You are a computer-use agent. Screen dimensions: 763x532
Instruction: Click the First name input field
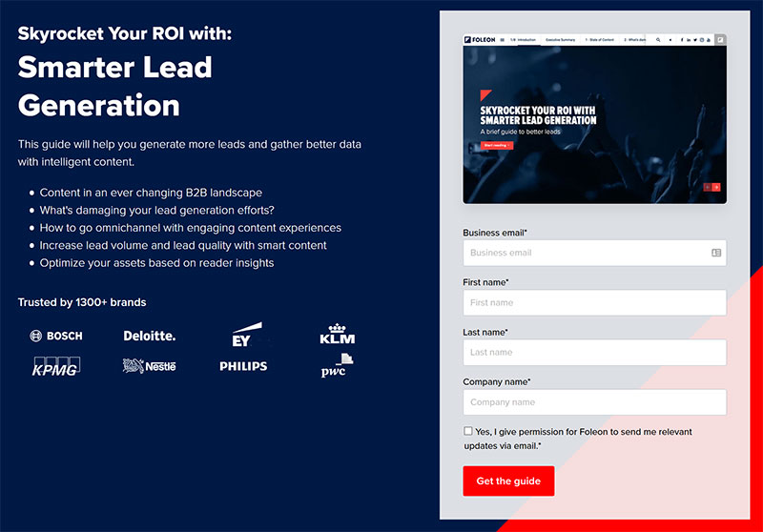point(594,302)
